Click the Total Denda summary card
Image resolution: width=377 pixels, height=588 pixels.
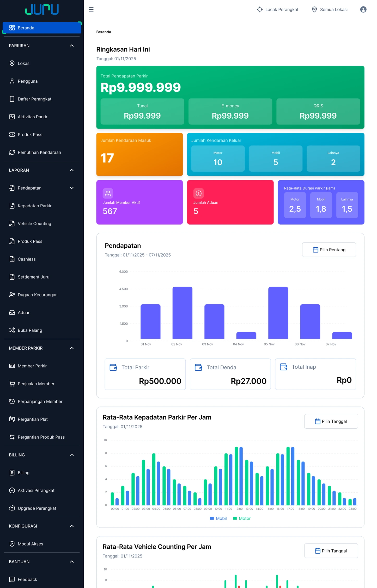click(x=230, y=374)
